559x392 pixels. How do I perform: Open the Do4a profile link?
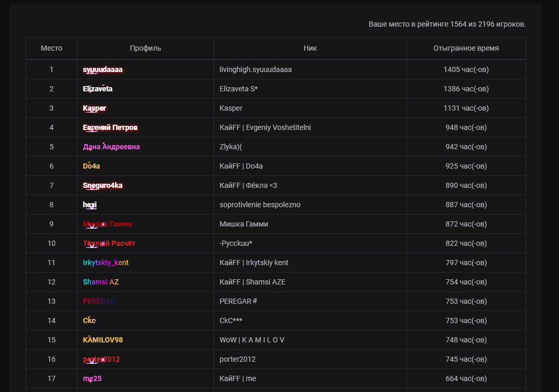pyautogui.click(x=91, y=166)
